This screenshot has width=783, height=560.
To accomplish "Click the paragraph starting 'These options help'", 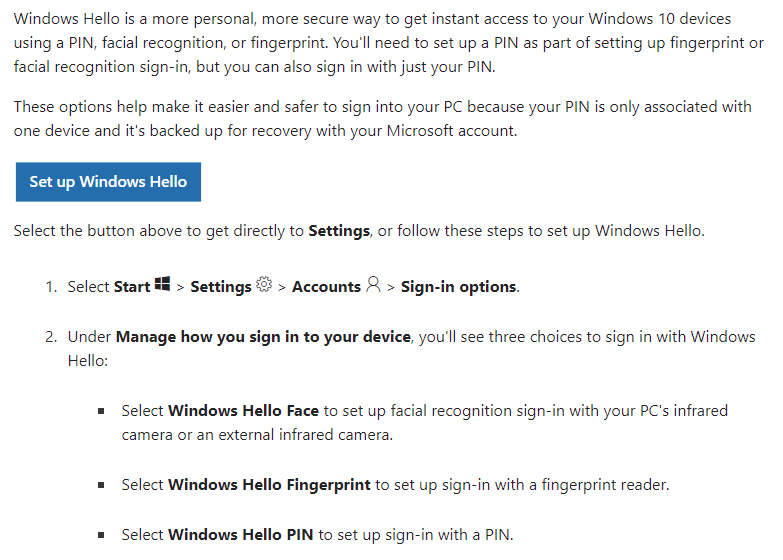I will (382, 118).
